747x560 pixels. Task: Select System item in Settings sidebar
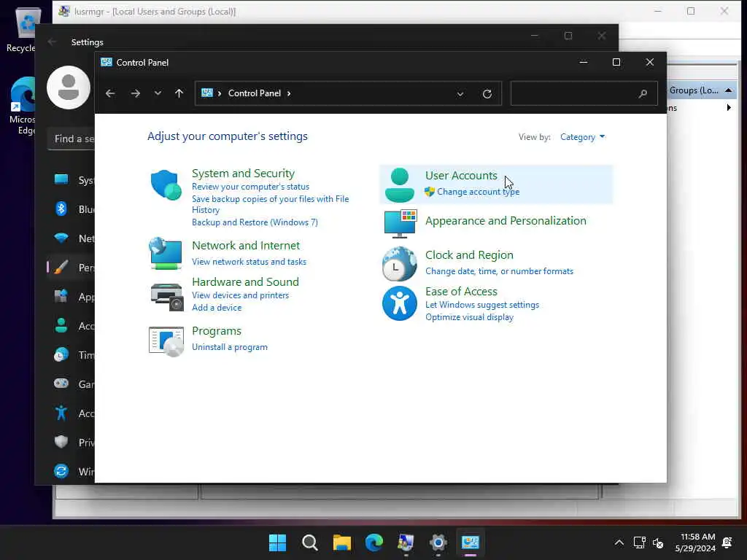click(x=71, y=180)
